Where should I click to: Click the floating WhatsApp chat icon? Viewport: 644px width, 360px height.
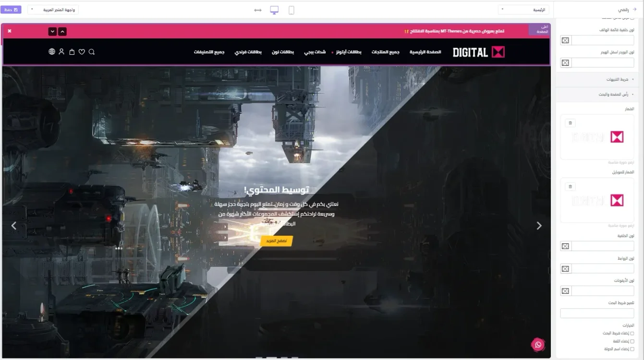pos(538,345)
